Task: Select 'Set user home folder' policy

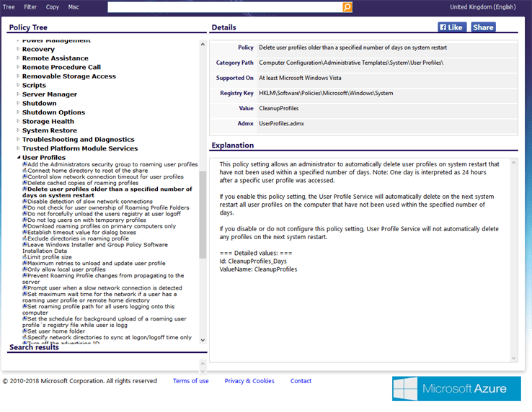Action: tap(56, 331)
